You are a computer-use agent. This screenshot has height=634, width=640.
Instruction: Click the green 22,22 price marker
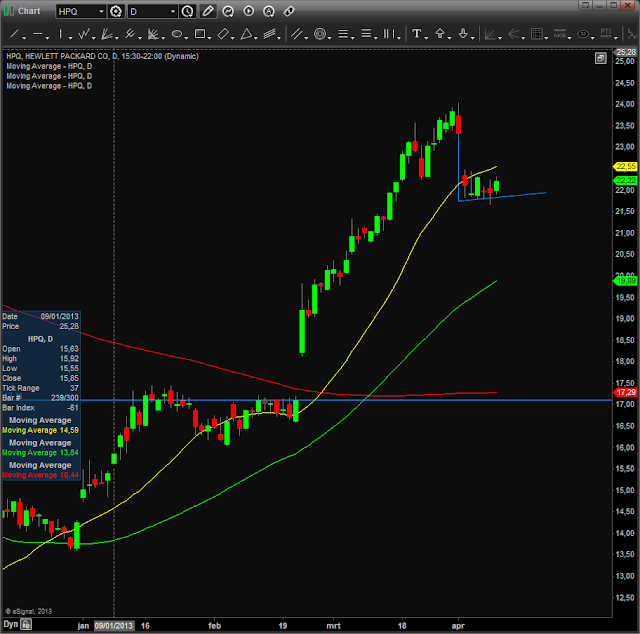[x=625, y=180]
